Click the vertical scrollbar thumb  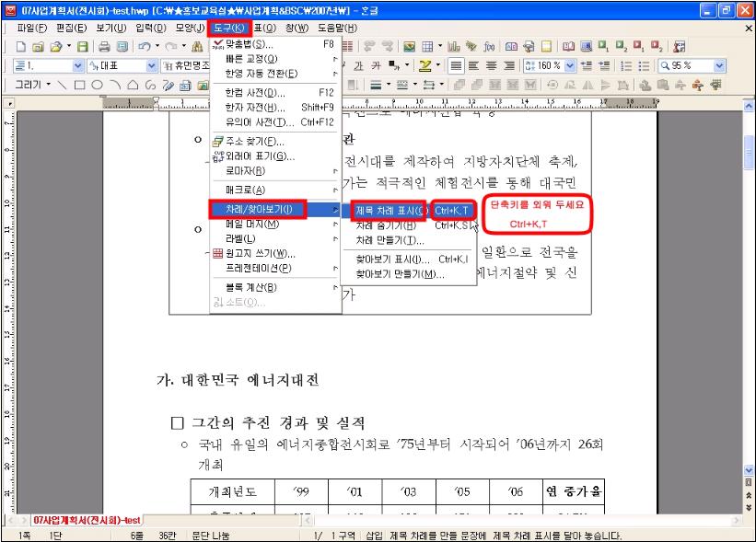coord(749,152)
